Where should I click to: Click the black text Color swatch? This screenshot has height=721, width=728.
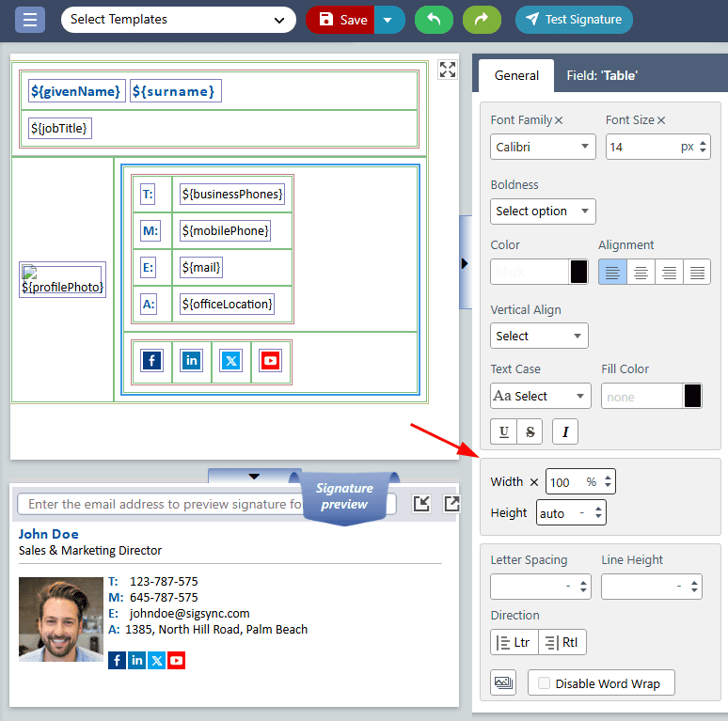pos(579,272)
